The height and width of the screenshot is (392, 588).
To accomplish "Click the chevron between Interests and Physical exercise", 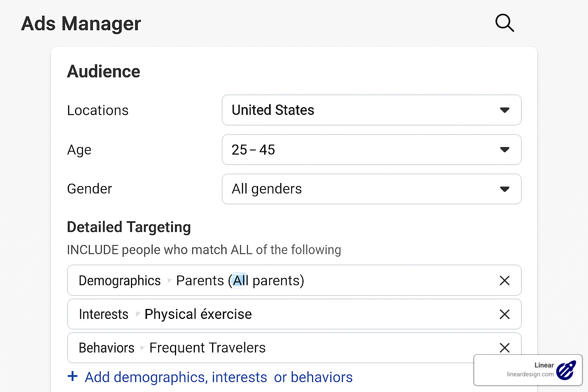I will (137, 314).
